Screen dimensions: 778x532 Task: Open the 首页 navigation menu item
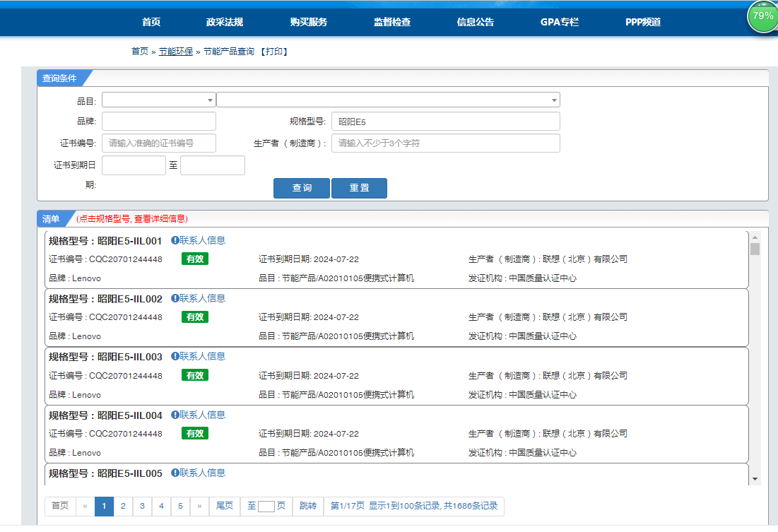click(x=151, y=22)
